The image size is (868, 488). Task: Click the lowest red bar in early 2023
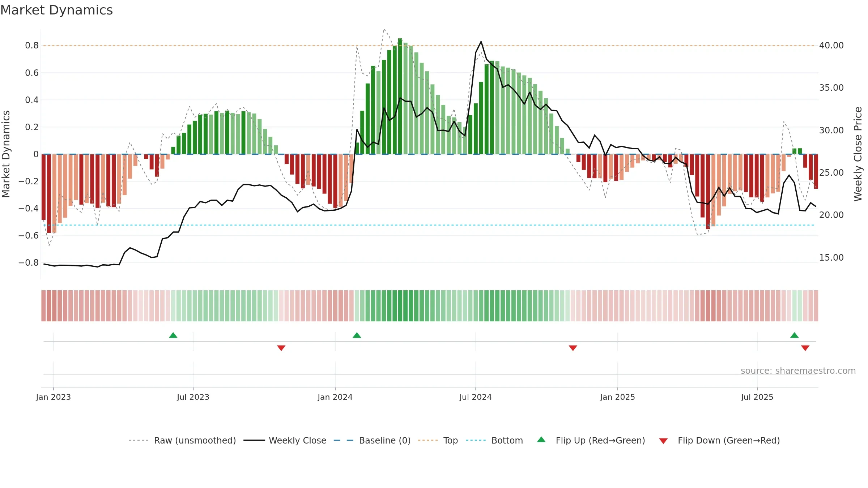click(49, 193)
